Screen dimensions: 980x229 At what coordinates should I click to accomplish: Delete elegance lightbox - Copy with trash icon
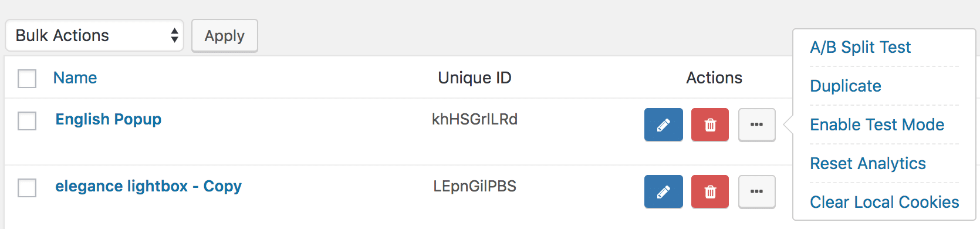tap(709, 191)
